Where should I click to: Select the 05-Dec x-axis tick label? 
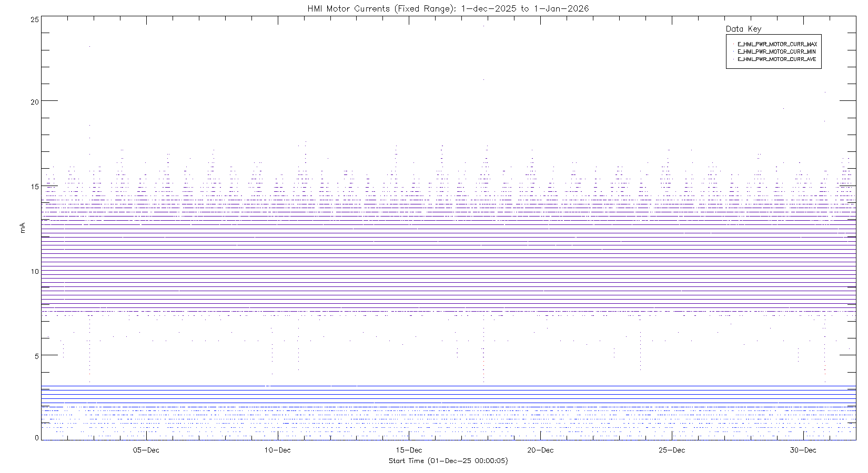pos(146,450)
